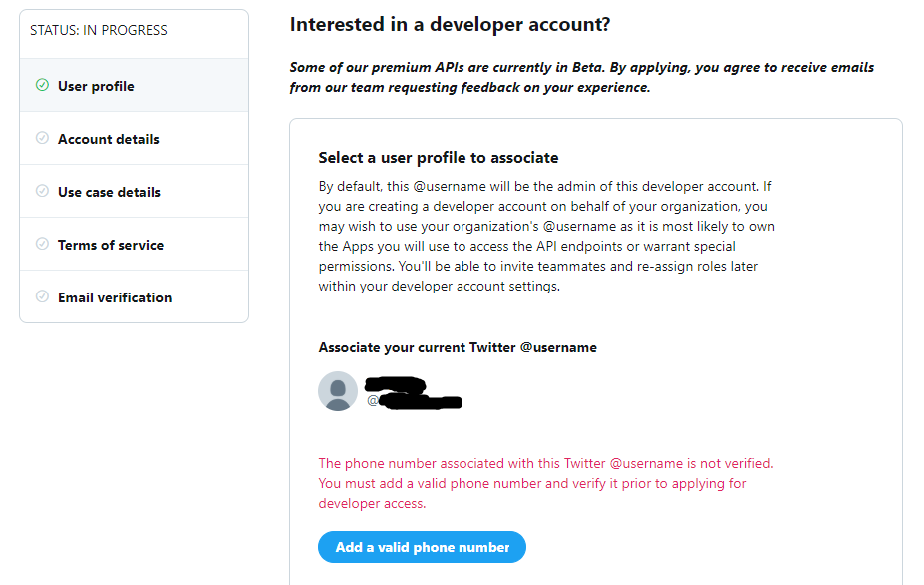
Task: Open the User profile step
Action: tap(96, 86)
